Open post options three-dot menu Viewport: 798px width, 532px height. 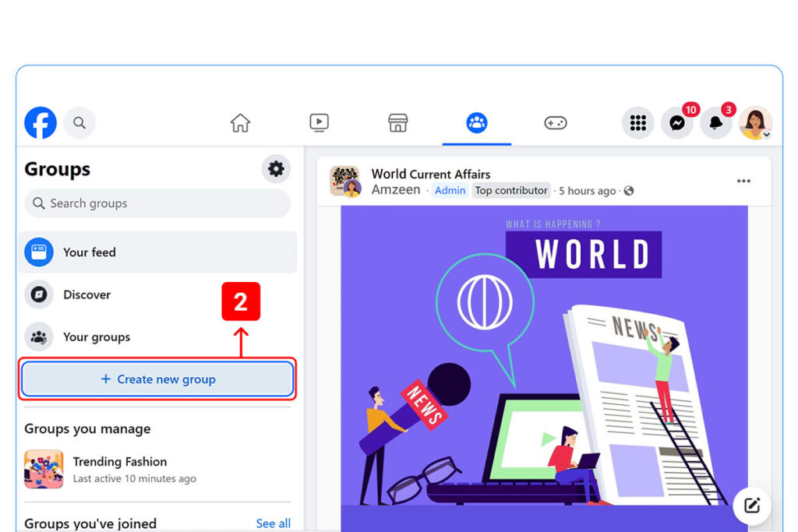[x=743, y=181]
